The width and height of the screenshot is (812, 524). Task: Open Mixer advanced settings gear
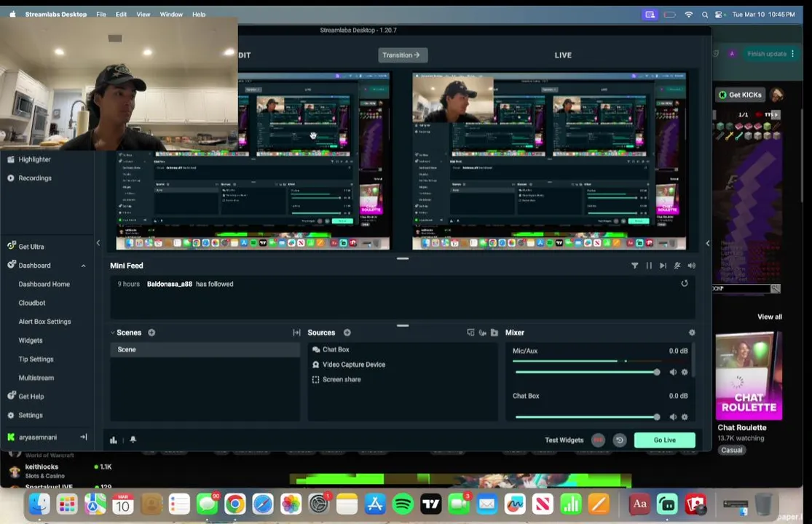[x=692, y=333]
